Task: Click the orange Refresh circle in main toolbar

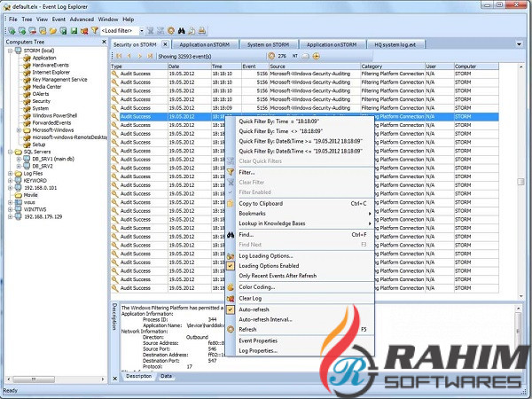Action: 171,31
